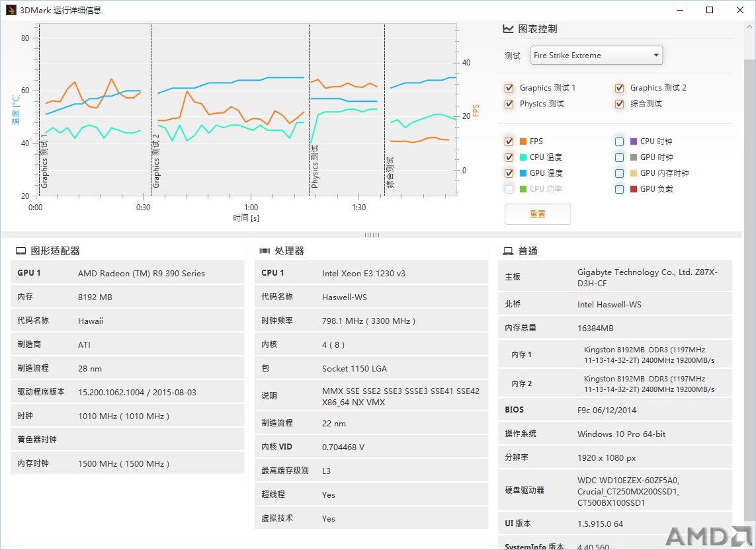Click BIOS value 'F9c 06/12/2014'
This screenshot has width=756, height=550.
point(607,411)
